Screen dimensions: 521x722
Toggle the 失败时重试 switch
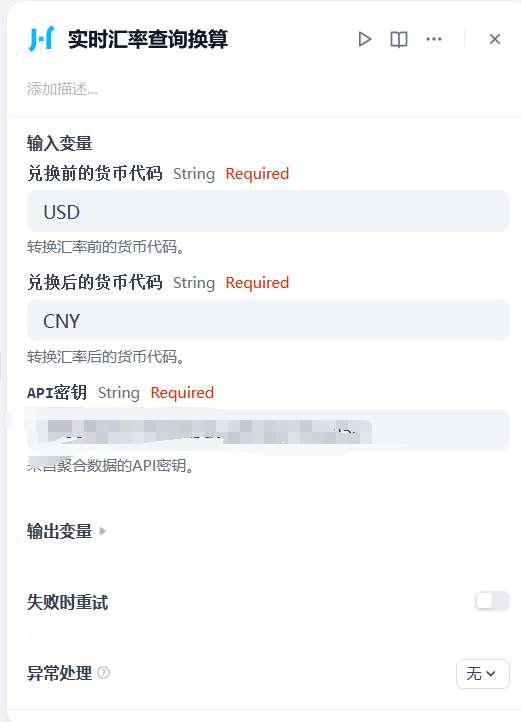click(492, 601)
